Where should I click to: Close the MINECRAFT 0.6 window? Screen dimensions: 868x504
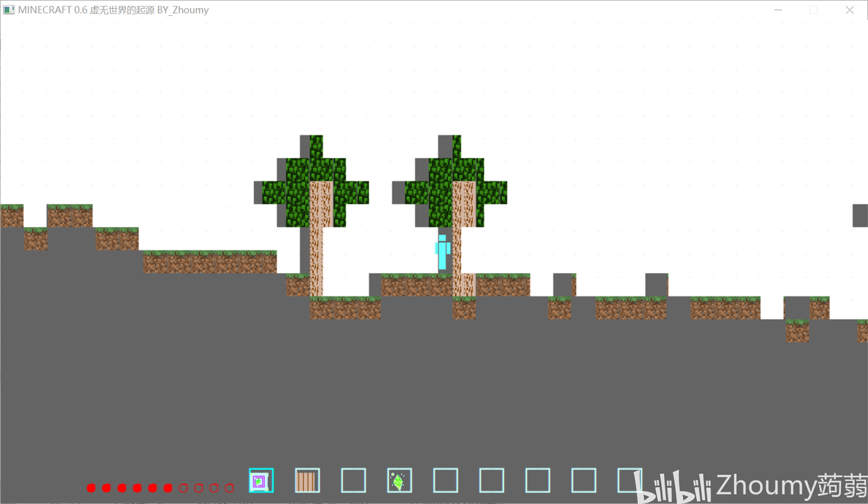(x=850, y=10)
